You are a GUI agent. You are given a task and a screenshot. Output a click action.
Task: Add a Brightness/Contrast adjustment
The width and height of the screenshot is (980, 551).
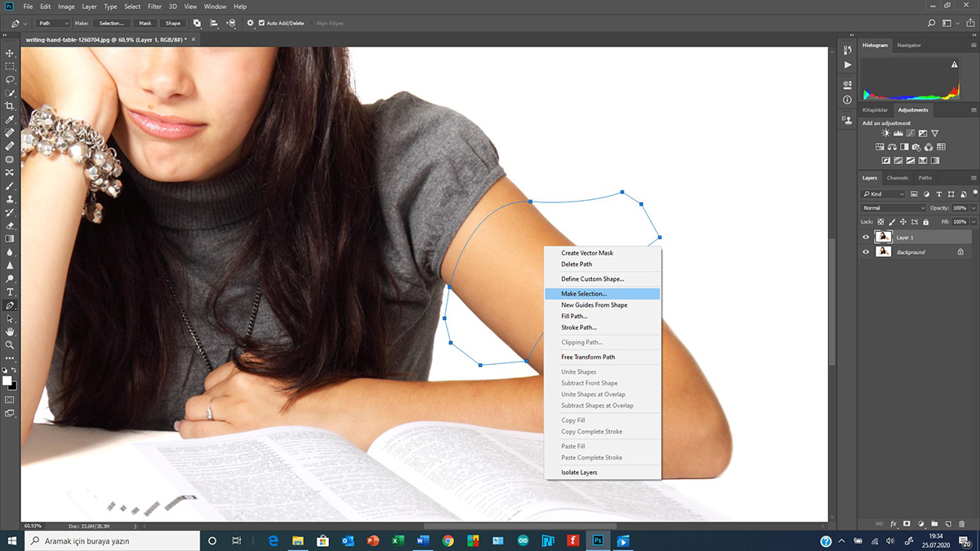click(x=886, y=134)
